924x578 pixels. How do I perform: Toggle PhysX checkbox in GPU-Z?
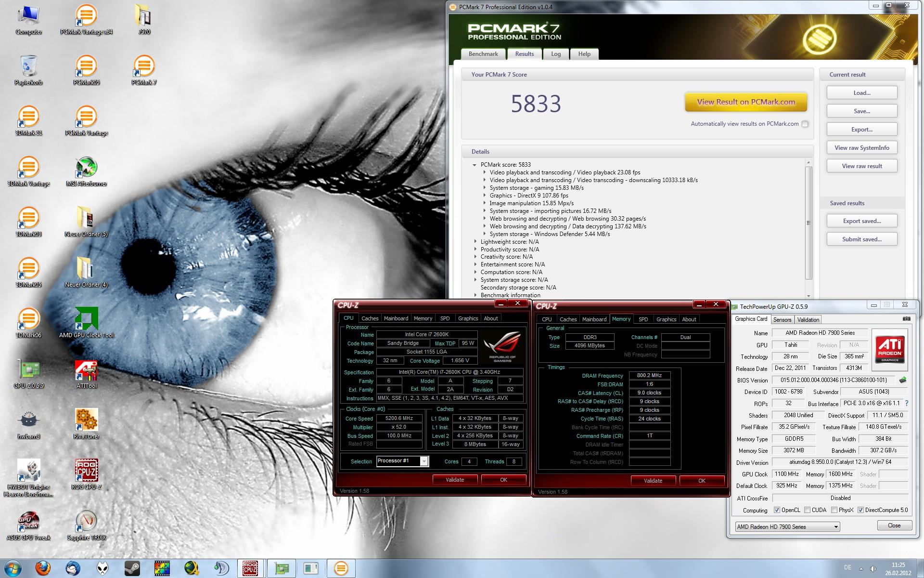tap(834, 510)
